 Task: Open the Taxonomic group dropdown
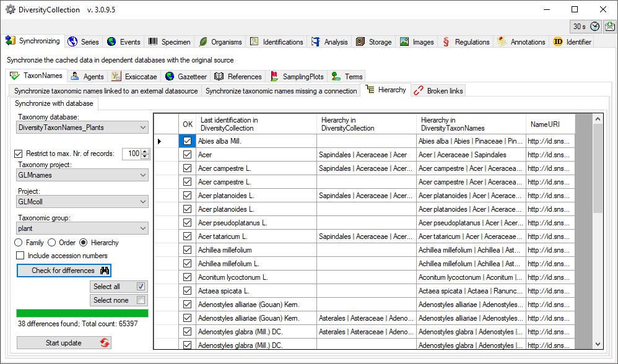point(143,228)
